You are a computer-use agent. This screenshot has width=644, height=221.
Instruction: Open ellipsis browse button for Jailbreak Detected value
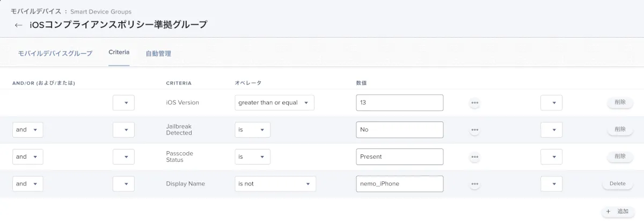coord(474,130)
